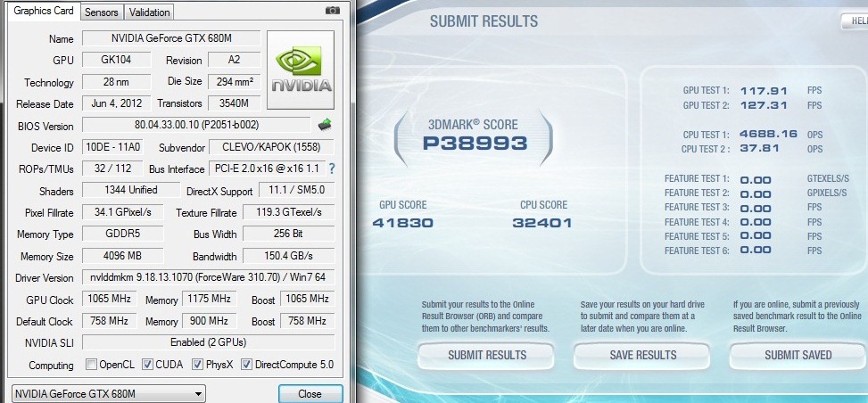Image resolution: width=868 pixels, height=403 pixels.
Task: Take a screenshot with the camera icon
Action: [x=332, y=11]
